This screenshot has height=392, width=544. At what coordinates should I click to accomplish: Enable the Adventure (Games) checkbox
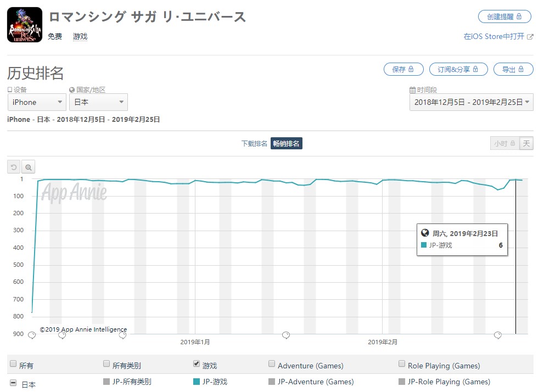(x=272, y=363)
